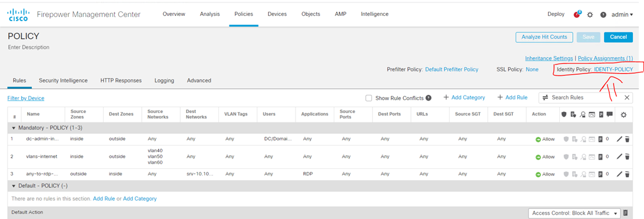Toggle Show Rule Conflicts checkbox
The height and width of the screenshot is (219, 644).
point(369,98)
